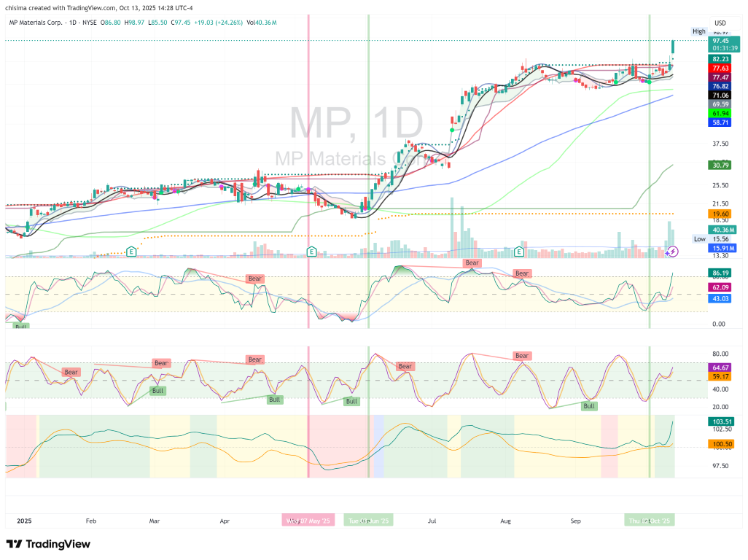The image size is (748, 560).
Task: Open the USD currency selector
Action: (720, 23)
